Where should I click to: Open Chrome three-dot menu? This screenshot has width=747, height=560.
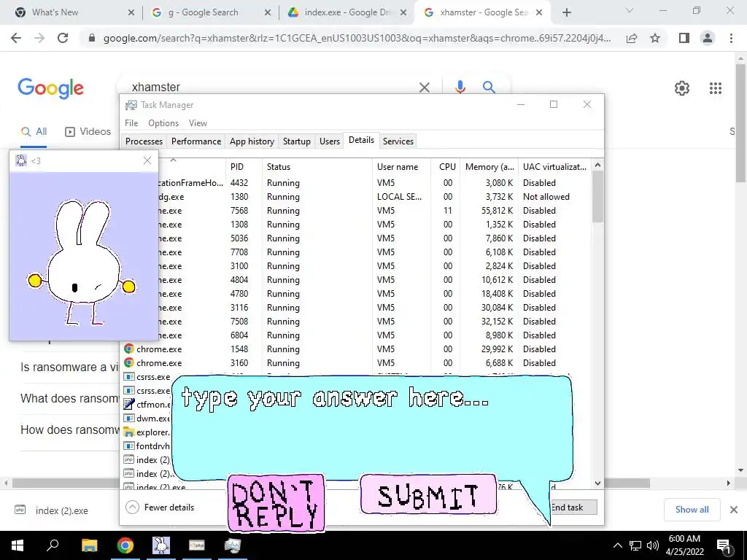coord(731,38)
